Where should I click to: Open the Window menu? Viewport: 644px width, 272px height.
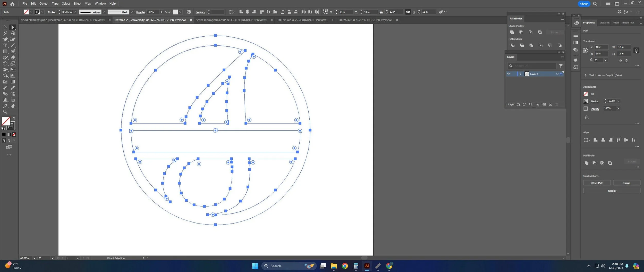(x=100, y=4)
